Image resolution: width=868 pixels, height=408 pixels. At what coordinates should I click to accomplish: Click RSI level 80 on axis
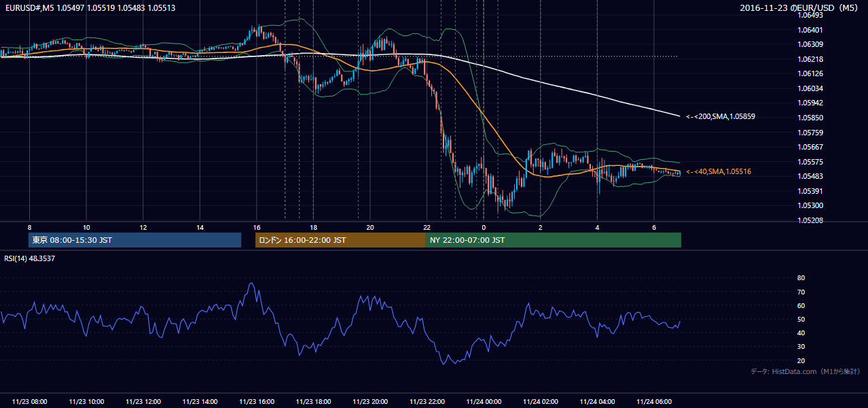click(801, 278)
